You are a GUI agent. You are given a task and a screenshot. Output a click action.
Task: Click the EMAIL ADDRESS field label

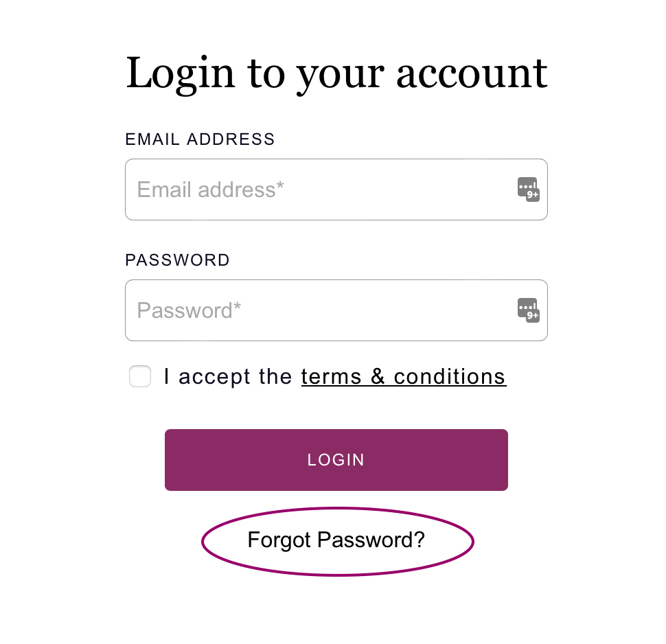[200, 139]
